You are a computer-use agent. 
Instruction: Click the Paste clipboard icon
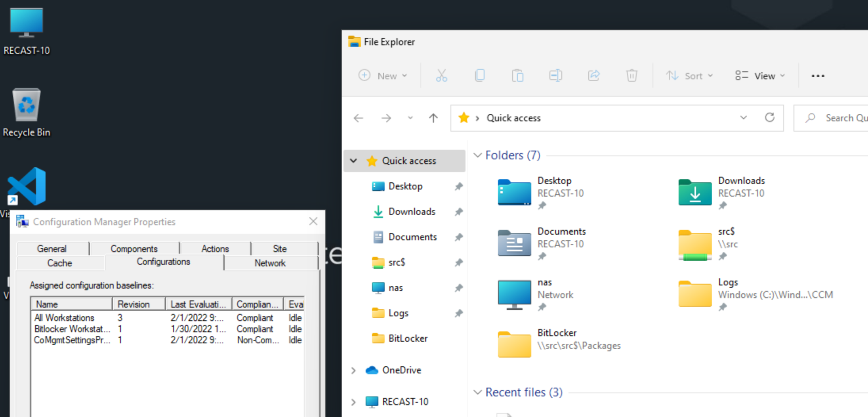(517, 75)
